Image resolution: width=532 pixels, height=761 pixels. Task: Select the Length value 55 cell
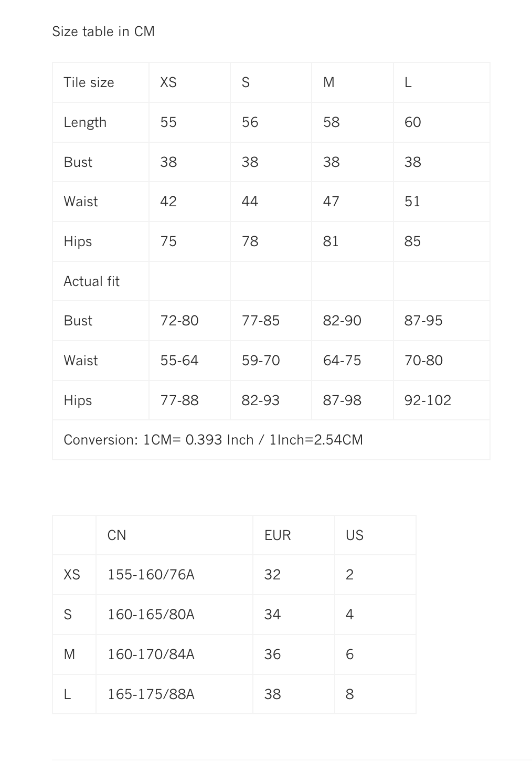click(168, 122)
